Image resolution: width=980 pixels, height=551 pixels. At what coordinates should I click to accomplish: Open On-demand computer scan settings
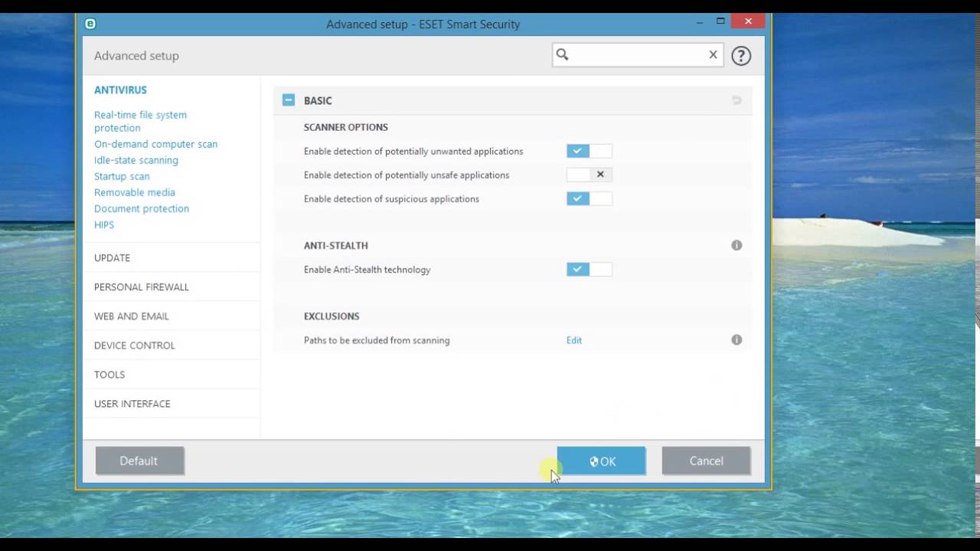pyautogui.click(x=155, y=144)
